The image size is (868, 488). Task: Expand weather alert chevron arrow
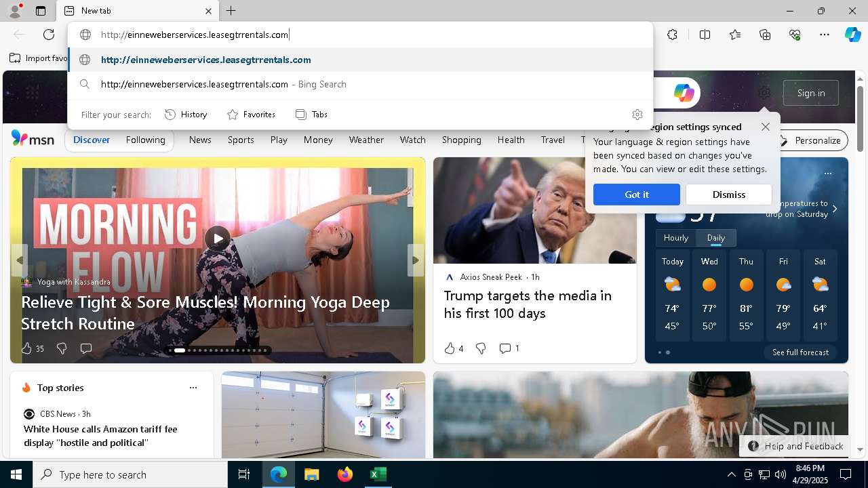835,209
